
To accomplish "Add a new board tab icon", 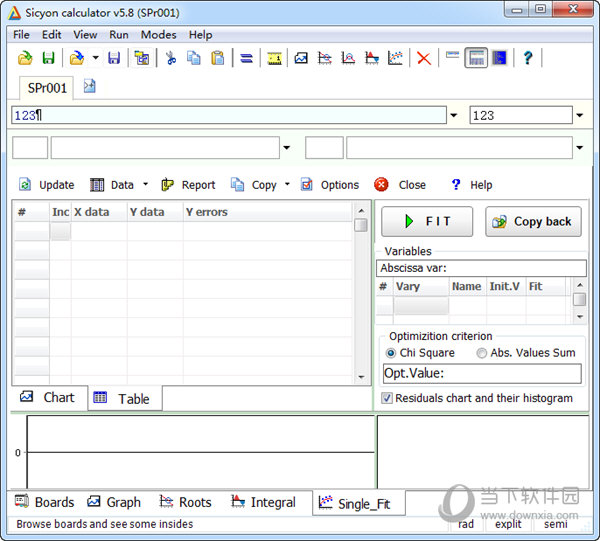I will [x=90, y=86].
